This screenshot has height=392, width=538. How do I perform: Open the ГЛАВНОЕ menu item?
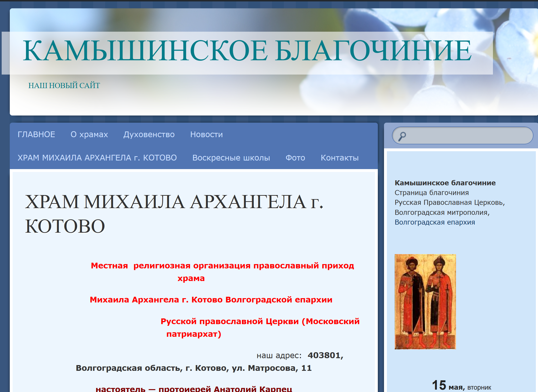(x=36, y=134)
